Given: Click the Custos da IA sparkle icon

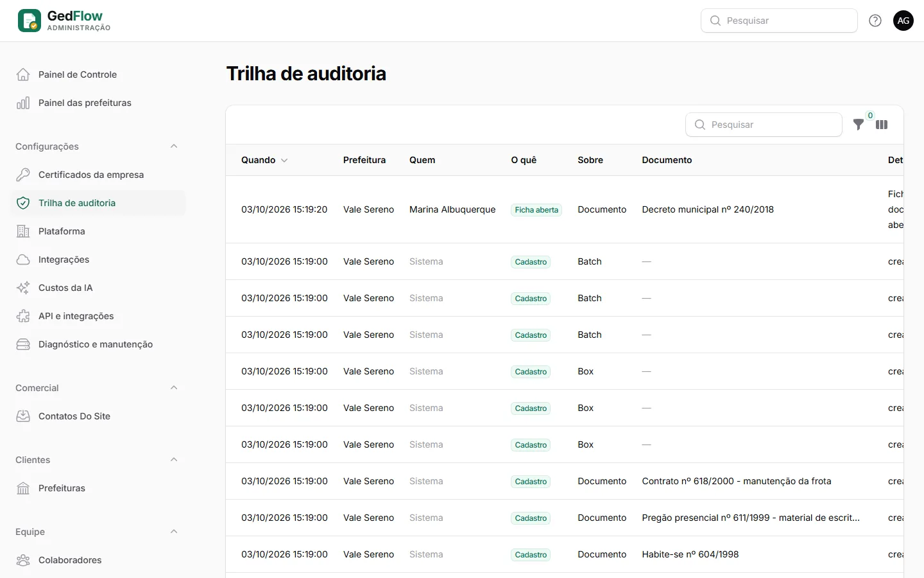Looking at the screenshot, I should pos(23,288).
